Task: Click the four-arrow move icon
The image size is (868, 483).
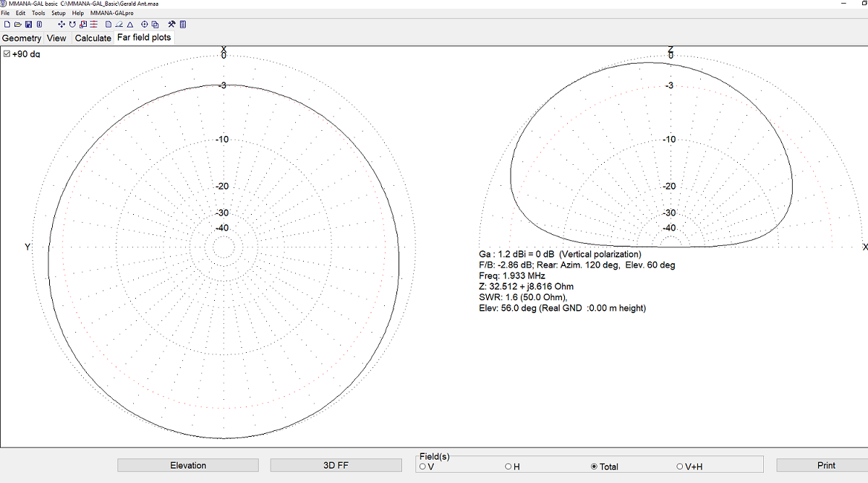Action: 61,25
